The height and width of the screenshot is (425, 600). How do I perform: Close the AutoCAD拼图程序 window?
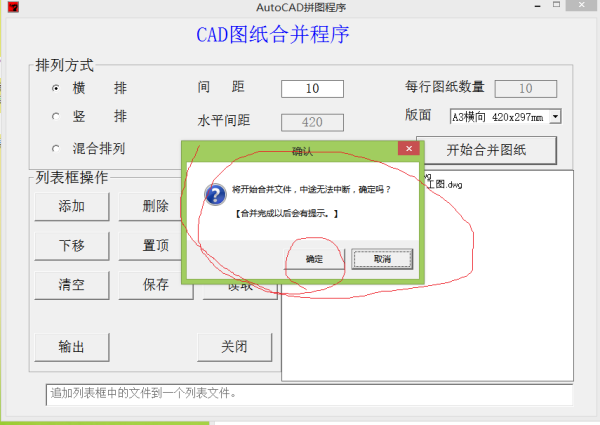pos(582,5)
